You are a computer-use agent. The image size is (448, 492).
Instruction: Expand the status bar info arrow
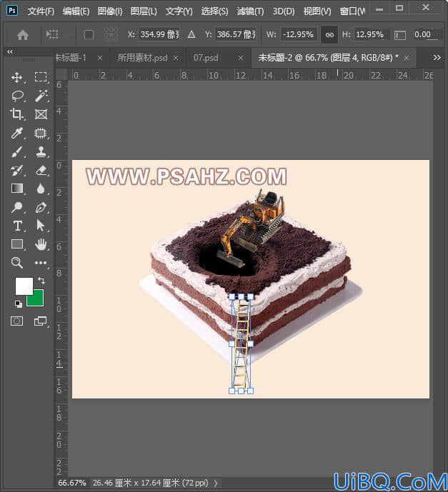(216, 483)
